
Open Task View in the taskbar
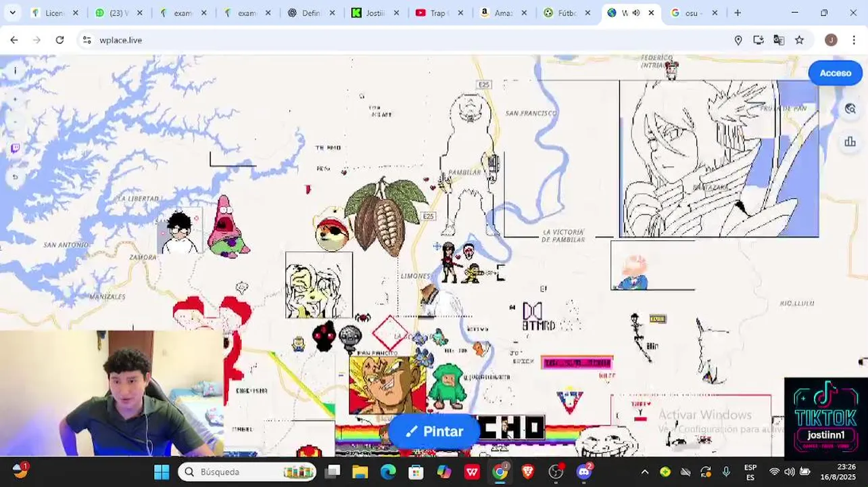[x=333, y=471]
